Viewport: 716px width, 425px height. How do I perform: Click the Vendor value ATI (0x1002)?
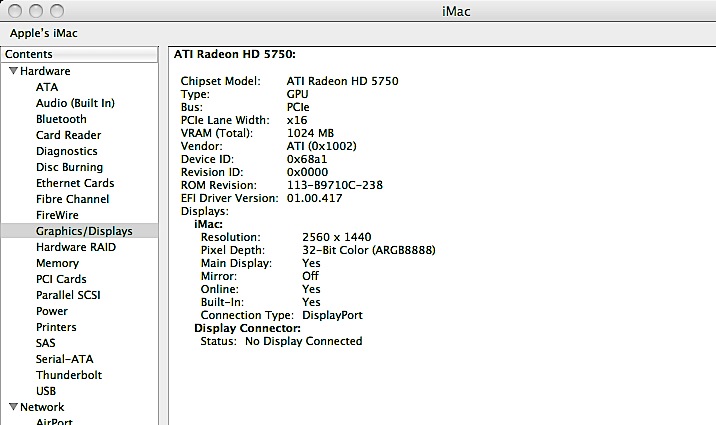point(321,146)
